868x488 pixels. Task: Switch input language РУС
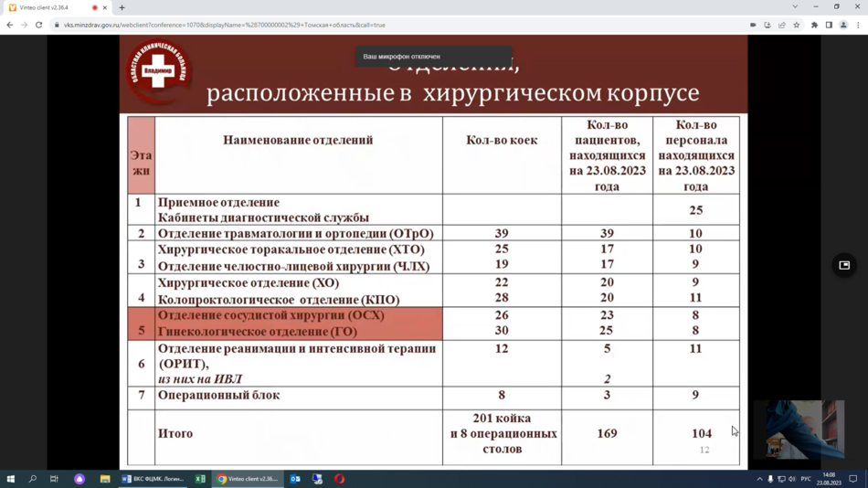point(806,479)
